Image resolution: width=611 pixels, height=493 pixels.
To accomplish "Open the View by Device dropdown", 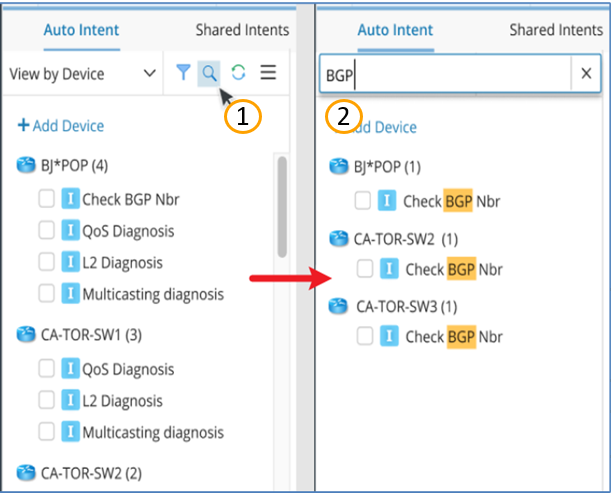I will click(83, 74).
